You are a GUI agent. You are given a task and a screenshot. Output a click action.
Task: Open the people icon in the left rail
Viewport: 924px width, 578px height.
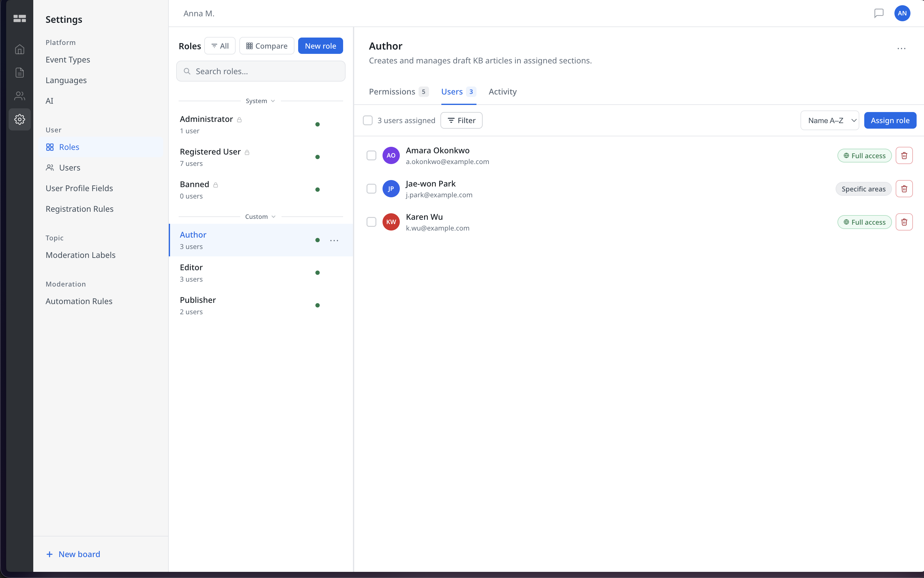tap(19, 96)
